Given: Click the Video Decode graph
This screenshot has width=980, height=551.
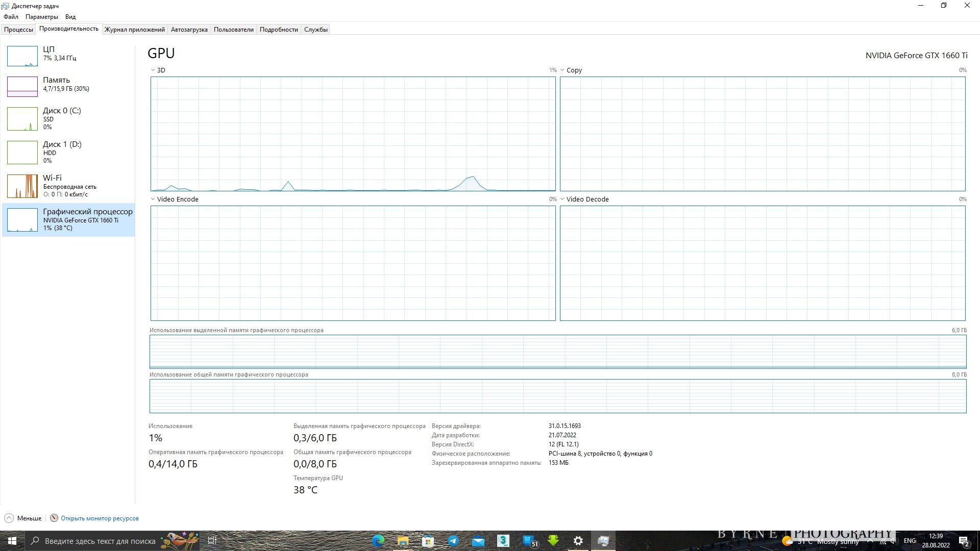Looking at the screenshot, I should coord(763,263).
